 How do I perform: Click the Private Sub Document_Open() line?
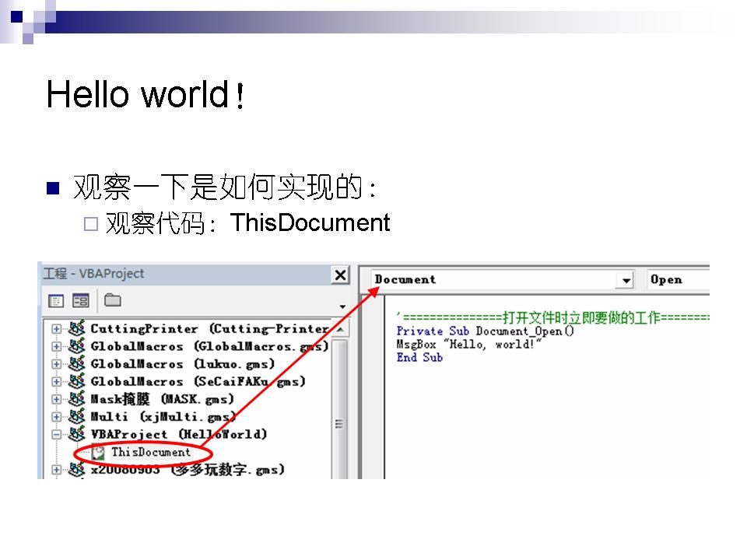485,331
